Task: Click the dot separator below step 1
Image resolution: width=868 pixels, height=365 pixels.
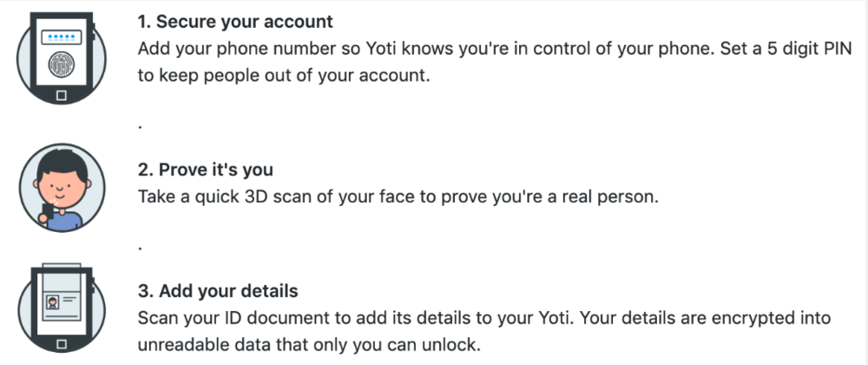Action: click(x=140, y=126)
